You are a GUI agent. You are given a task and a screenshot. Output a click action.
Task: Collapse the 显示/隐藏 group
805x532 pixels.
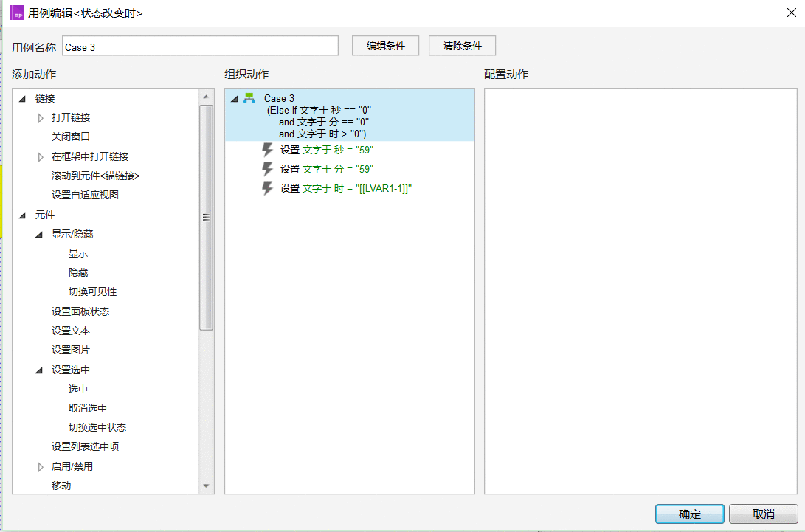coord(39,235)
